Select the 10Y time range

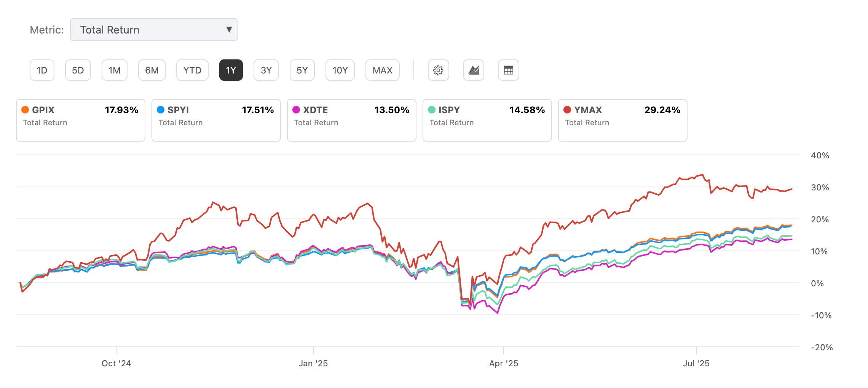(x=340, y=70)
